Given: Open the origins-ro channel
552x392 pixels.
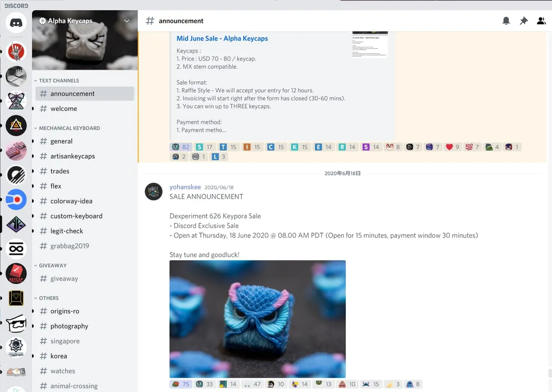Looking at the screenshot, I should tap(85, 312).
